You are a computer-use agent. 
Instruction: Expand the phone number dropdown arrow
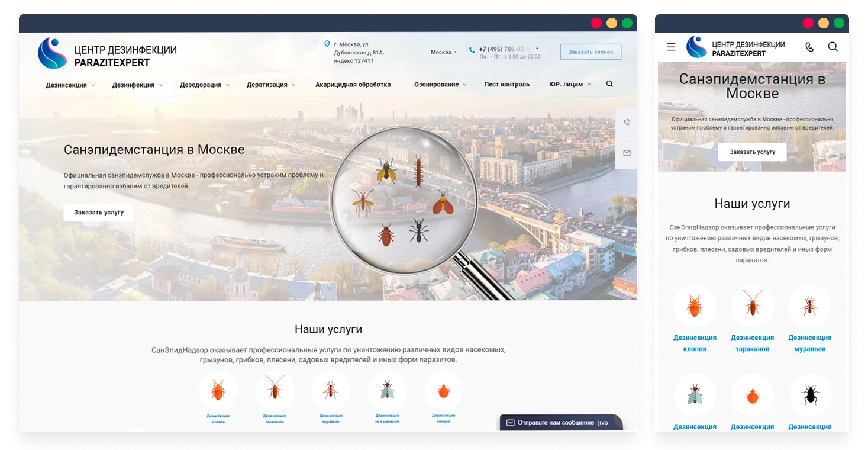[x=537, y=49]
